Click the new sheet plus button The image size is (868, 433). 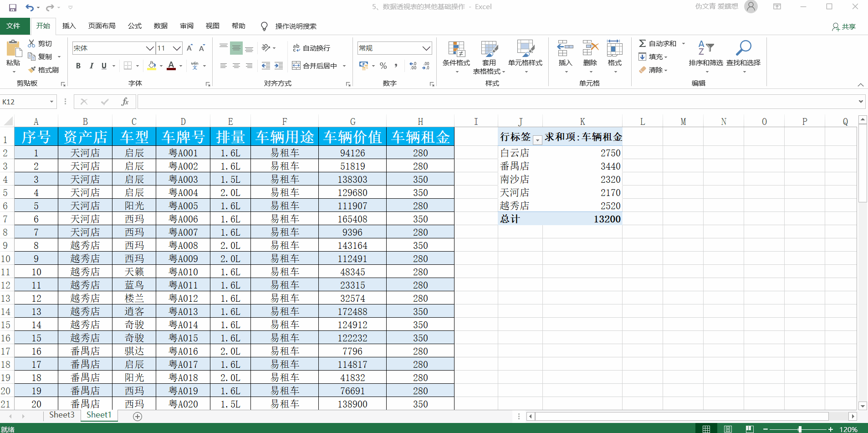point(138,416)
